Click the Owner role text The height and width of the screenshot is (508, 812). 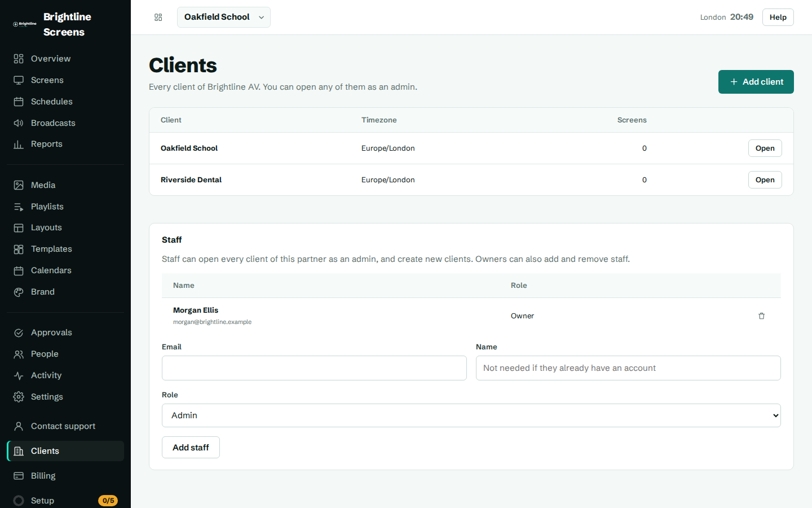click(x=522, y=316)
